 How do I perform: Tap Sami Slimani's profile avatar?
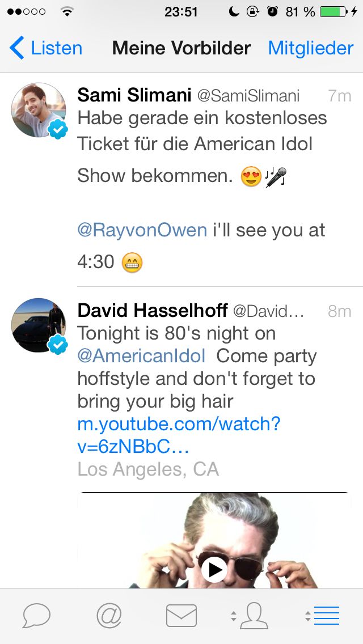click(x=39, y=110)
